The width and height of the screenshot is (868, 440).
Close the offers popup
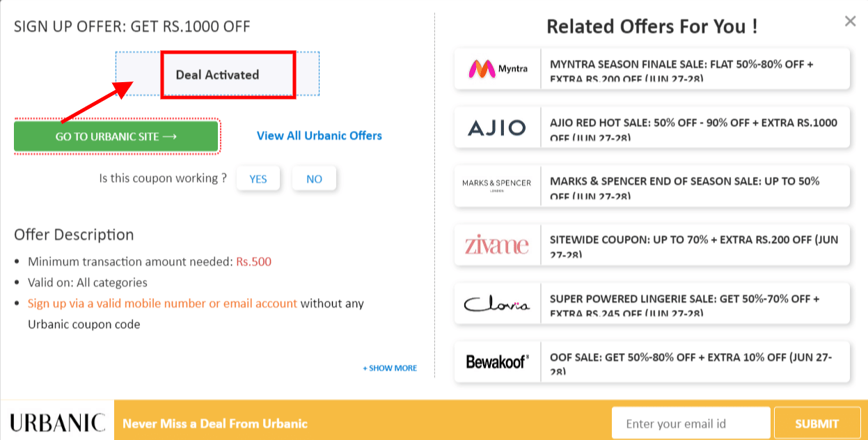click(x=850, y=21)
